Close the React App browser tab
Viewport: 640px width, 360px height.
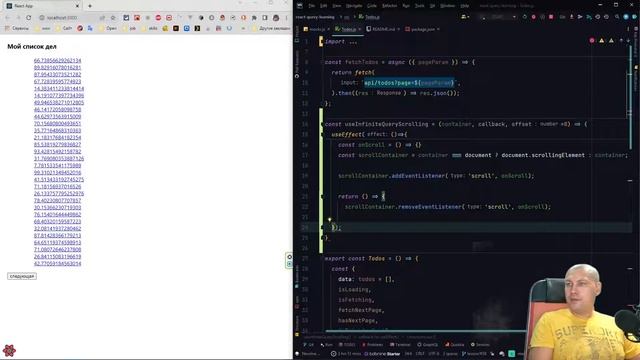[77, 6]
